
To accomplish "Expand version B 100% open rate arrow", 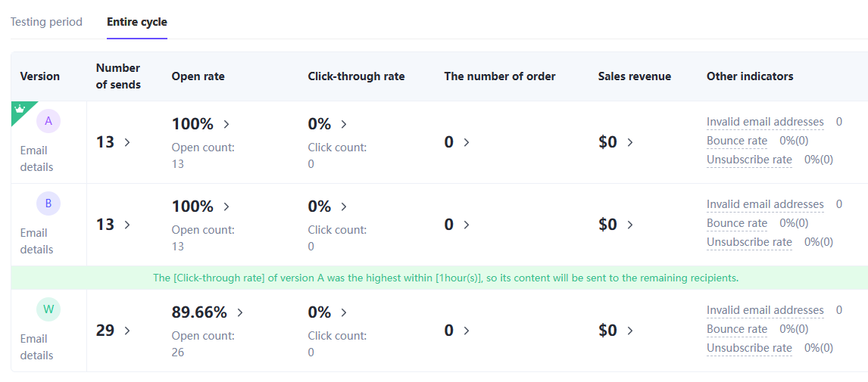I will 226,207.
